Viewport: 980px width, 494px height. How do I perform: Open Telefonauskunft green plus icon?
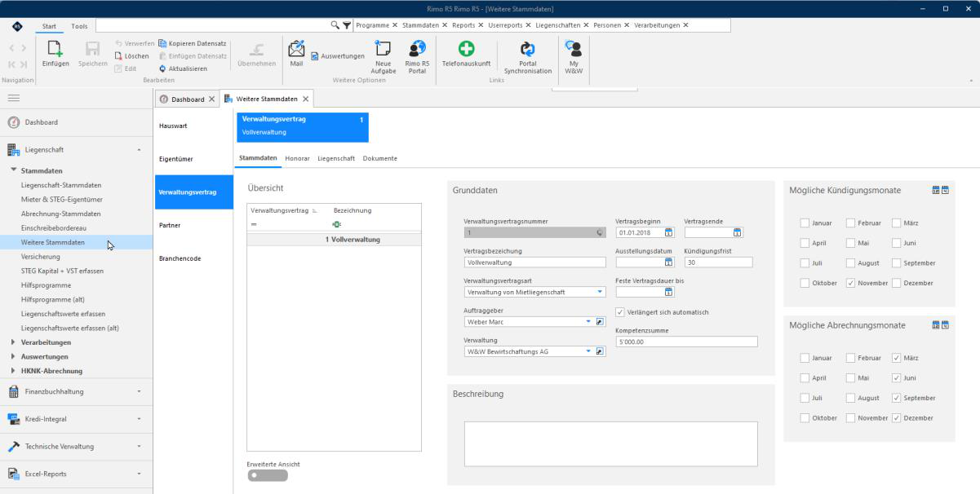[x=465, y=49]
